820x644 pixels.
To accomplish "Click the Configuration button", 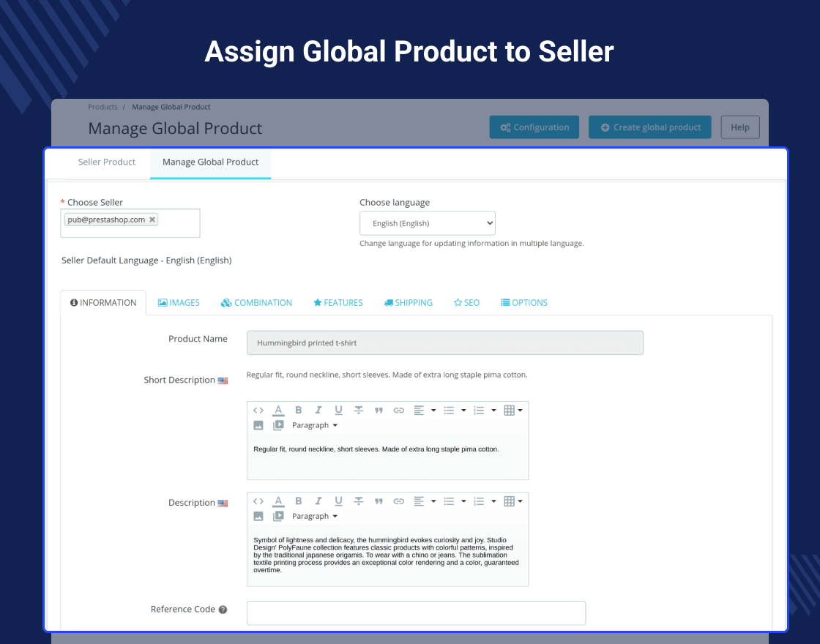I will coord(534,127).
